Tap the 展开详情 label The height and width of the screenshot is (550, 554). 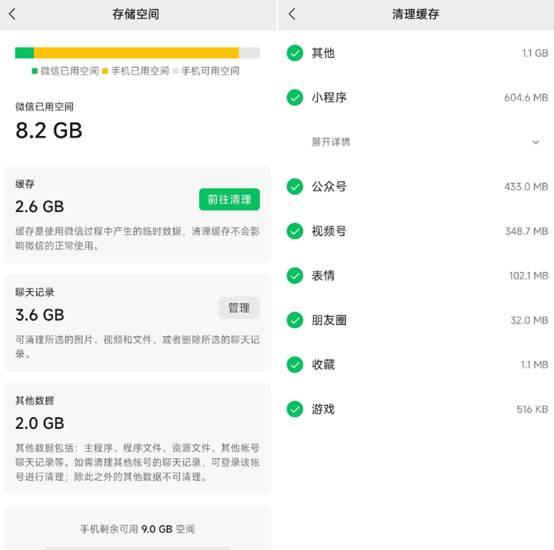331,142
